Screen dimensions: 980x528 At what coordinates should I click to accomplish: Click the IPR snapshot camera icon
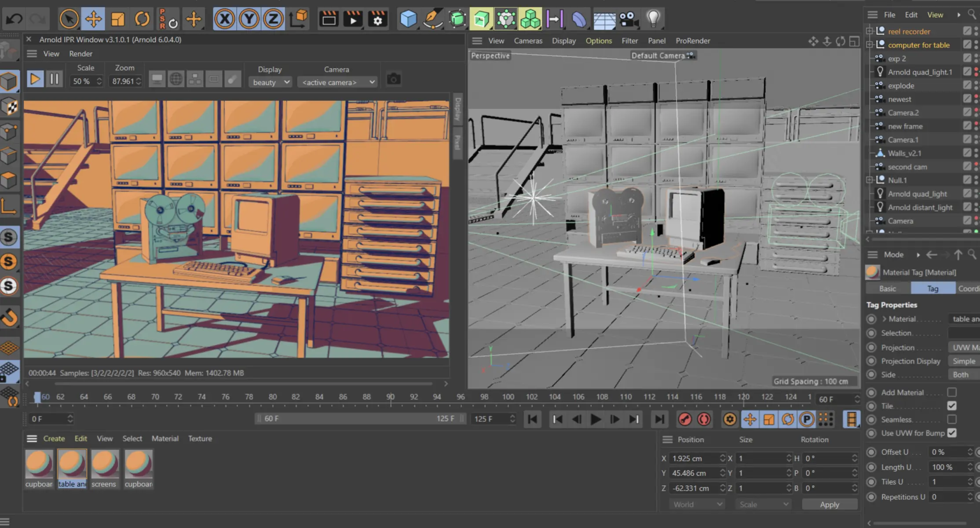click(393, 79)
